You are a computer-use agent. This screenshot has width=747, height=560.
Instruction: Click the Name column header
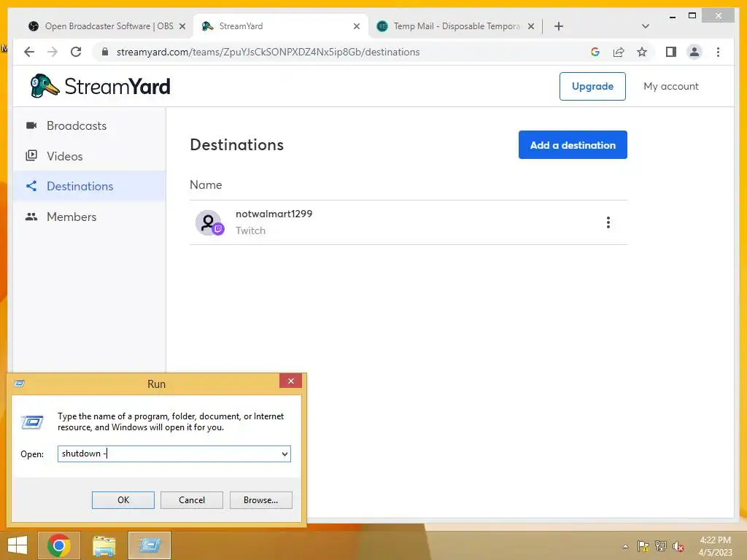click(x=206, y=184)
